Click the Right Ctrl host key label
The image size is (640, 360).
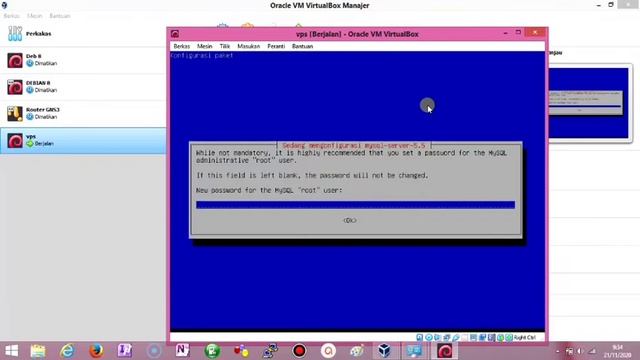[x=524, y=338]
